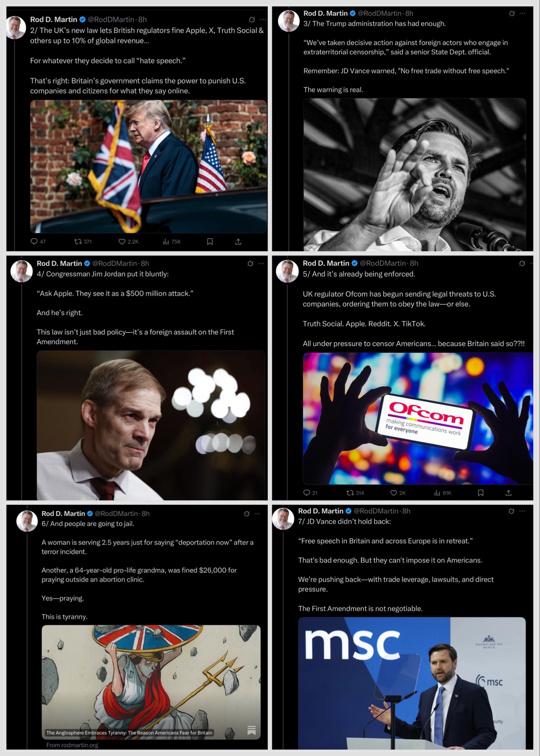
Task: Share the Ofcom tweet 5/
Action: (x=509, y=493)
